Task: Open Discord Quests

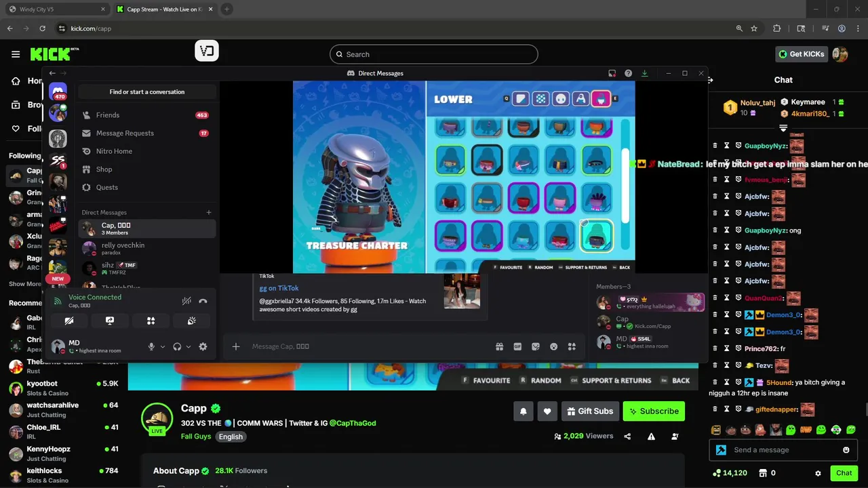Action: 146,187
